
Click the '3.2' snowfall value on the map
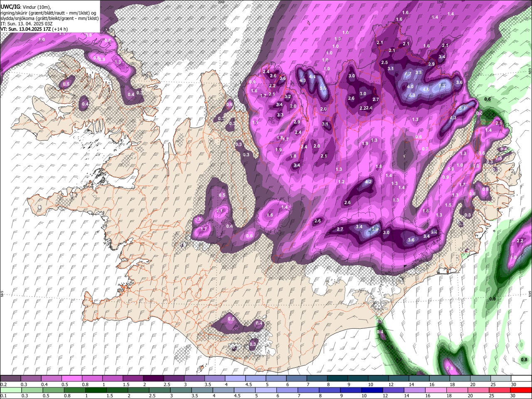288,96
